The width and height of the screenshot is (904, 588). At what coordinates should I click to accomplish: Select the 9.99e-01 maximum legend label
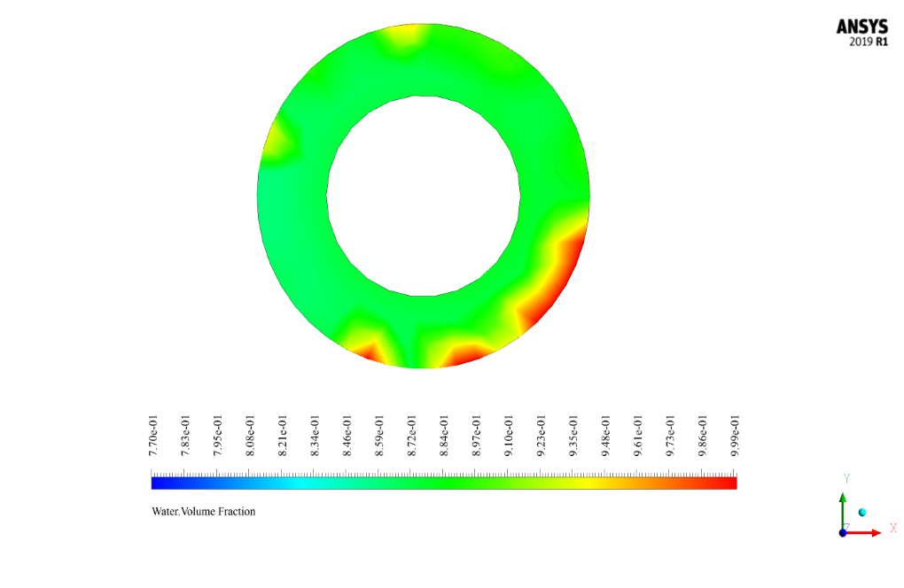(x=735, y=437)
